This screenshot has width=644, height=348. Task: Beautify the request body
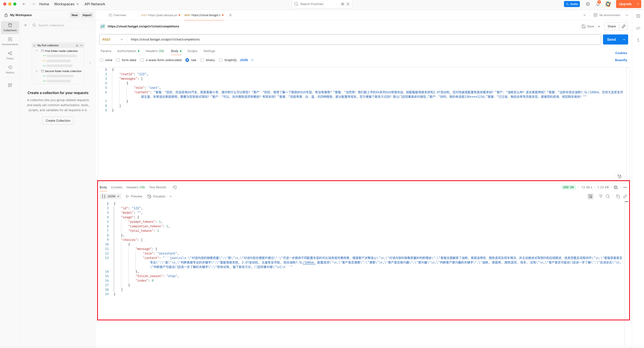(x=621, y=60)
